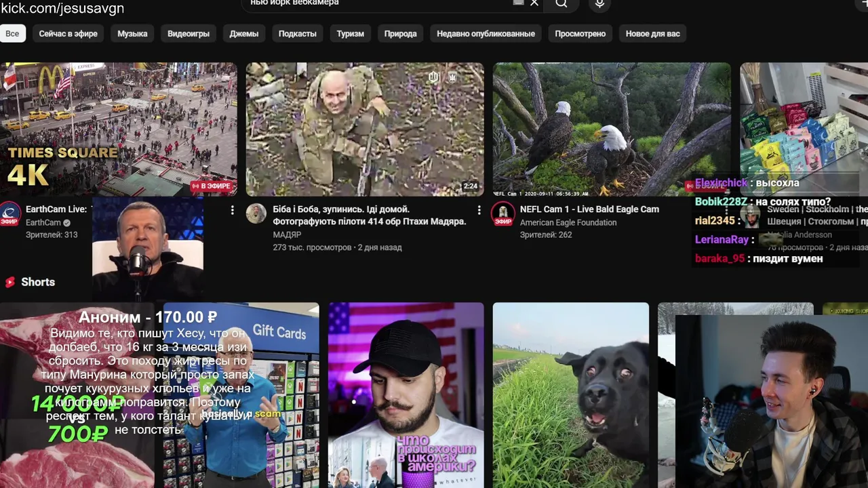
Task: Select the 'Музыка' filter chip
Action: click(132, 34)
